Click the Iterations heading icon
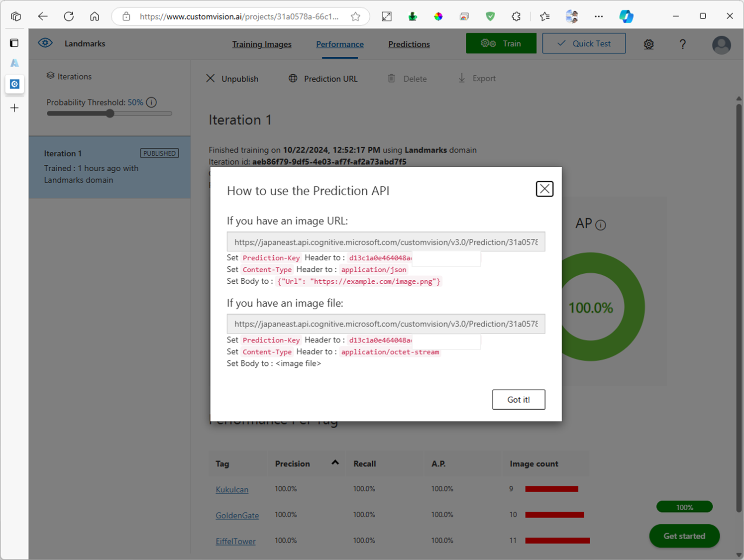 [50, 76]
